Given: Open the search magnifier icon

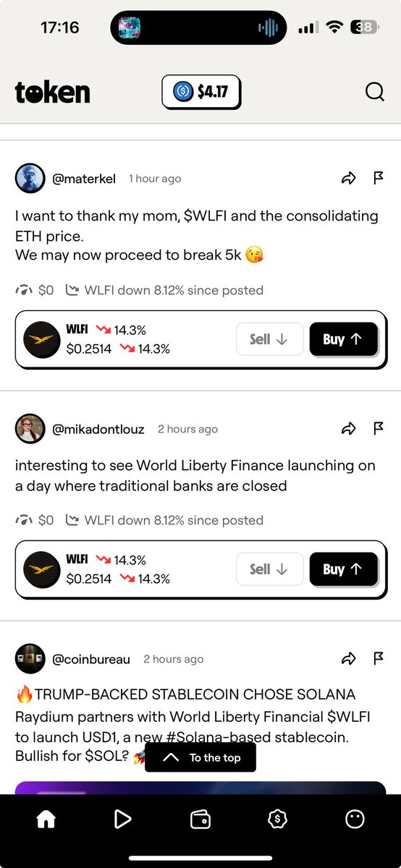Looking at the screenshot, I should [x=374, y=92].
